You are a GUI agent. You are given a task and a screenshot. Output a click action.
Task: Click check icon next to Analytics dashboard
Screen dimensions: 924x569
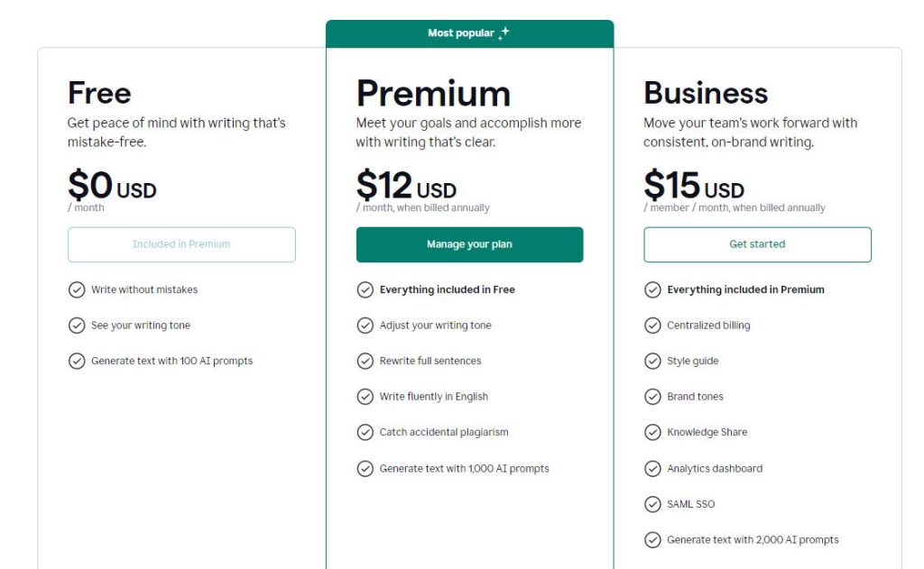(x=652, y=469)
